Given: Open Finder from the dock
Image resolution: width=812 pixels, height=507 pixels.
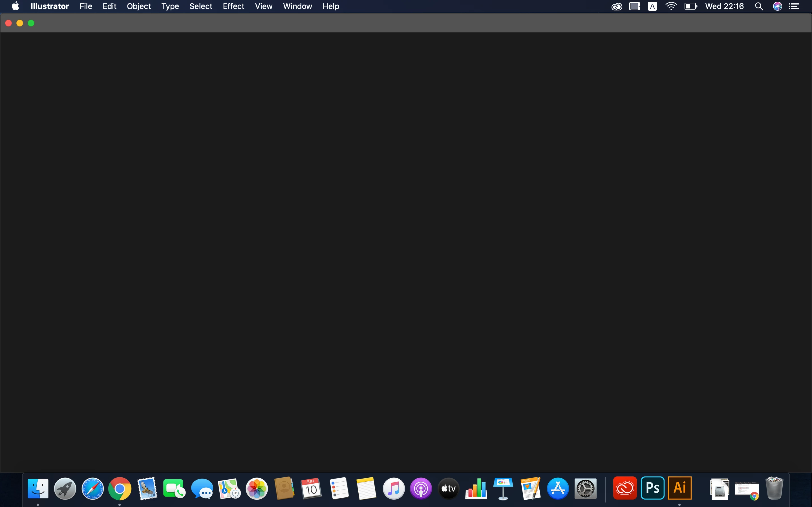Looking at the screenshot, I should (38, 489).
